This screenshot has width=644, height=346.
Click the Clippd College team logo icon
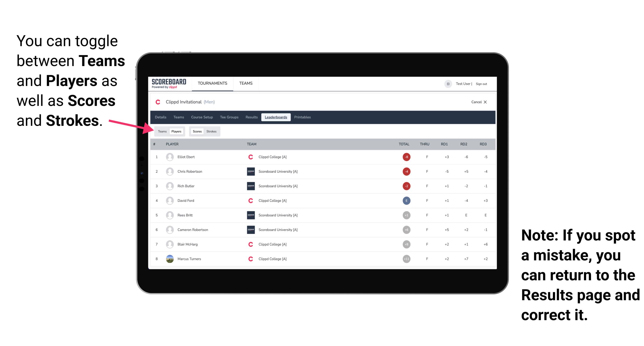(x=249, y=157)
